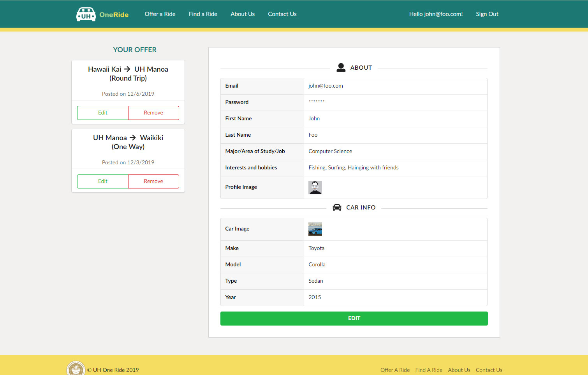This screenshot has height=375, width=588.
Task: Select About Us in the navigation bar
Action: (242, 14)
